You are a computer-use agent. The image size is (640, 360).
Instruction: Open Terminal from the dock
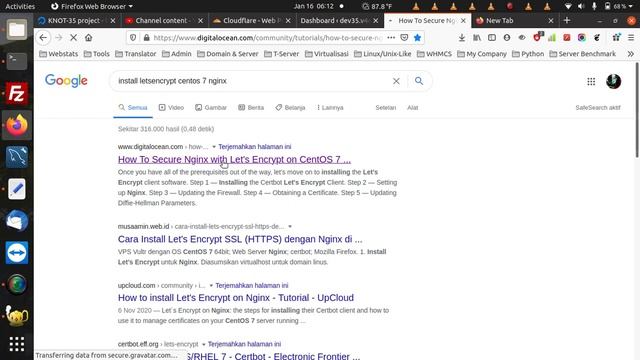17,61
